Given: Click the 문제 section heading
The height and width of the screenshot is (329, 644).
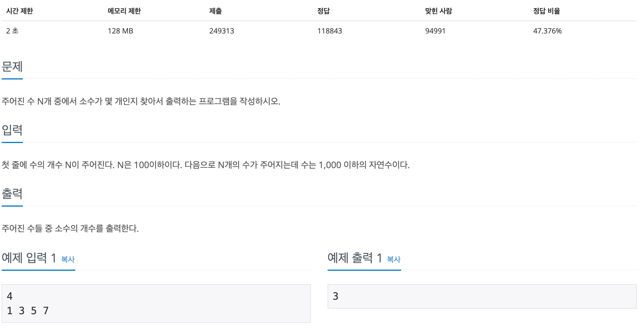Looking at the screenshot, I should (x=12, y=67).
